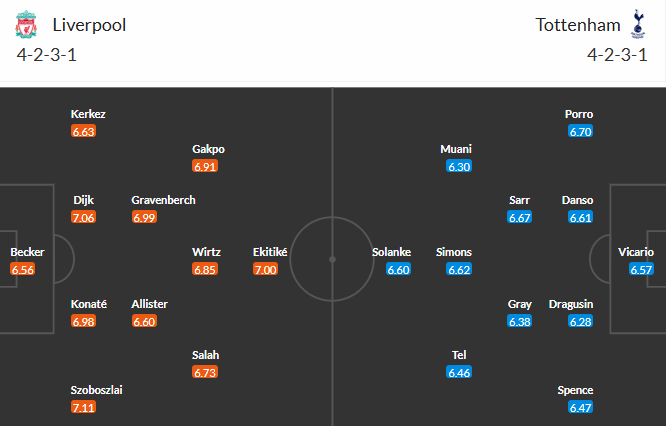Select player Solanke on the pitch
The image size is (666, 426).
click(391, 252)
